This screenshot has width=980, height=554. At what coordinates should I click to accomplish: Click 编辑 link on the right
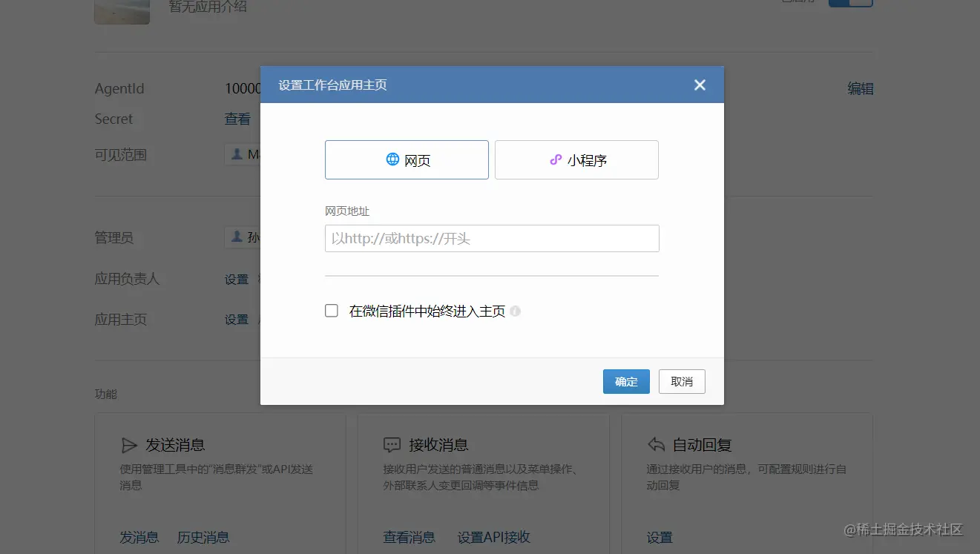click(861, 89)
